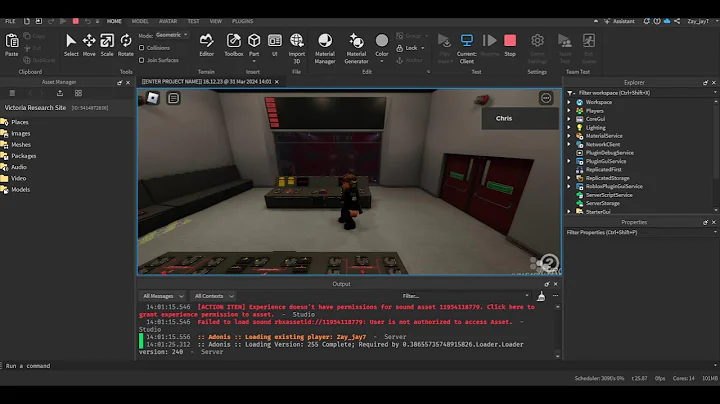Toggle the Collisions checkbox
Image resolution: width=720 pixels, height=404 pixels.
point(141,48)
